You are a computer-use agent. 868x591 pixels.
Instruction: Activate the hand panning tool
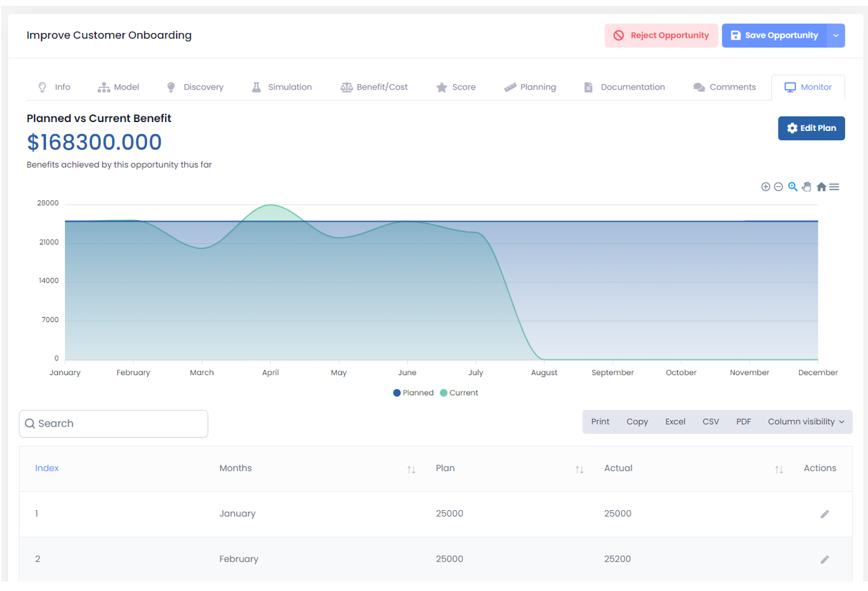coord(807,187)
